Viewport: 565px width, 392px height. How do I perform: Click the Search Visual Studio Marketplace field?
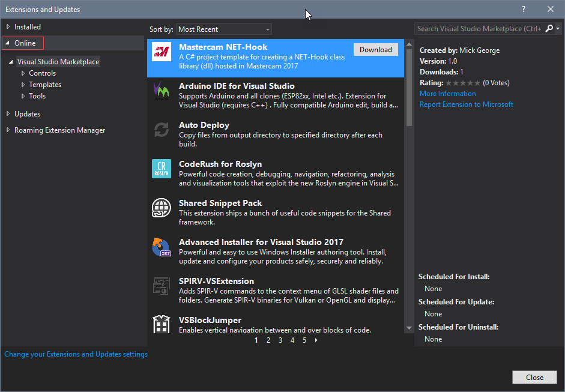(x=479, y=29)
